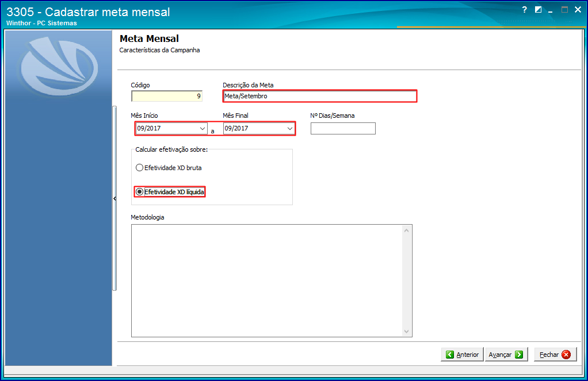Collapse the left panel with the arrow handle

click(x=114, y=199)
